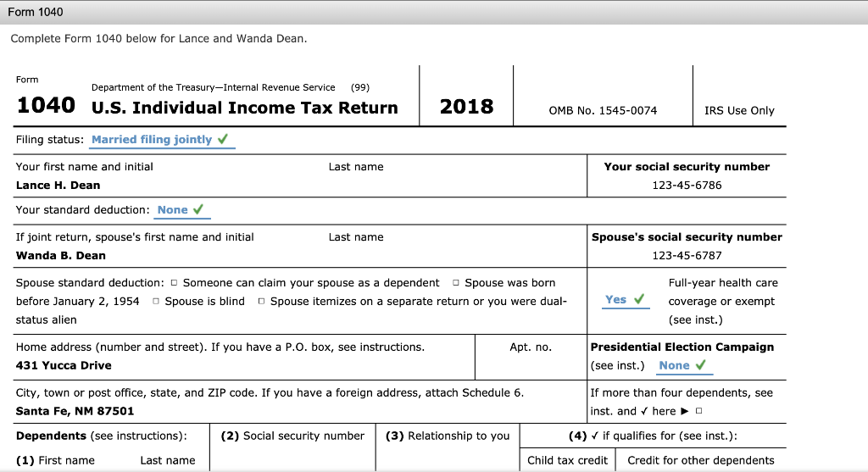Click the social security number 123-45-6786
Image resolution: width=868 pixels, height=472 pixels.
click(687, 186)
